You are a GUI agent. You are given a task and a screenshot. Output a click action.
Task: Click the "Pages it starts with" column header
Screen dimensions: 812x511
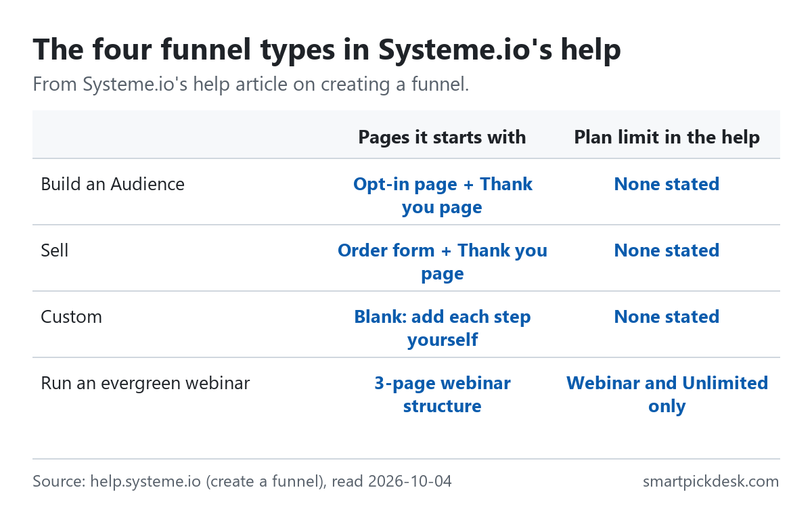tap(442, 137)
